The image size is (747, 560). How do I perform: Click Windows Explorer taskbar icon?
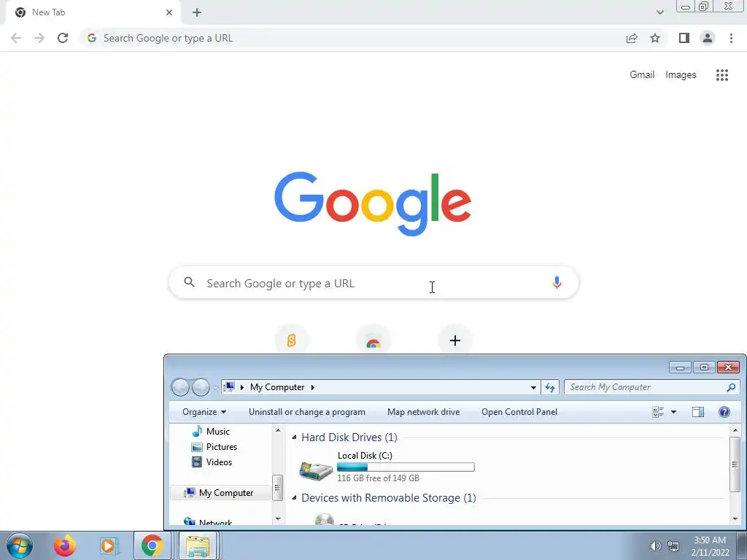coord(198,545)
